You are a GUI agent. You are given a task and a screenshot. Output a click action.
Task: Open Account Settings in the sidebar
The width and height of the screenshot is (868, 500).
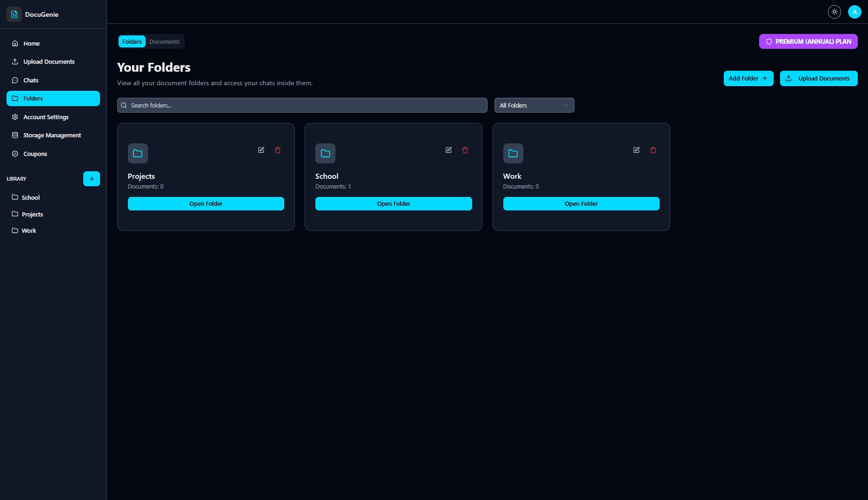pos(53,117)
